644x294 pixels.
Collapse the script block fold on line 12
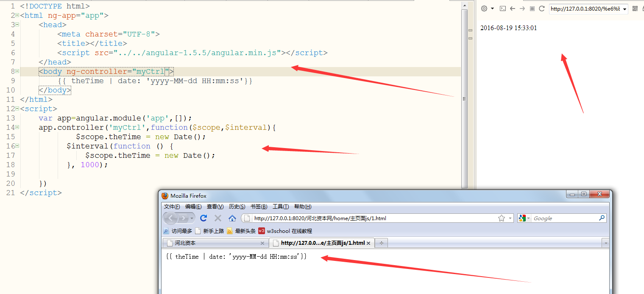pos(17,109)
